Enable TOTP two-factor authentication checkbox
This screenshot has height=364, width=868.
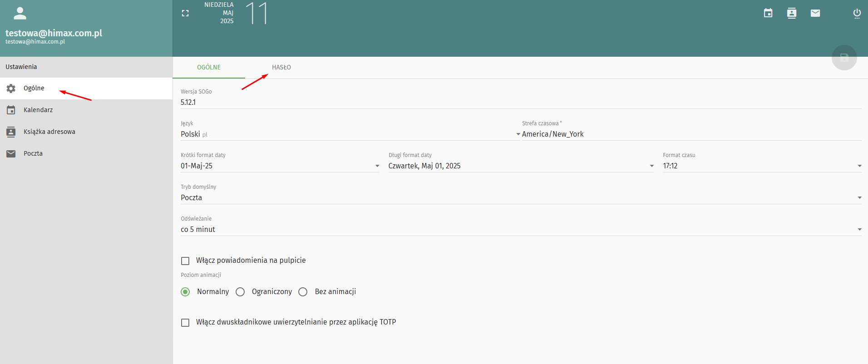[185, 323]
